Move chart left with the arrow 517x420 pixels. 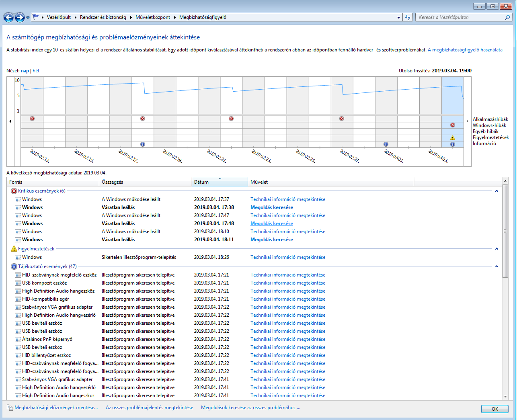coord(10,121)
